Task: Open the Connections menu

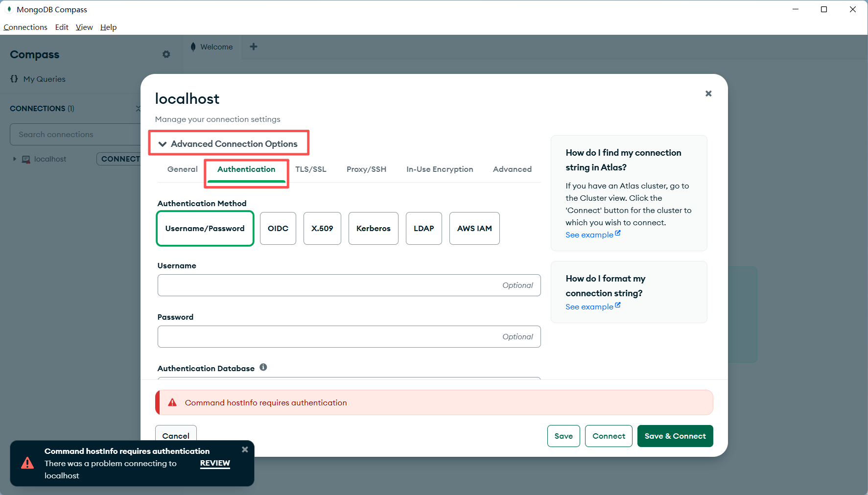Action: point(25,27)
